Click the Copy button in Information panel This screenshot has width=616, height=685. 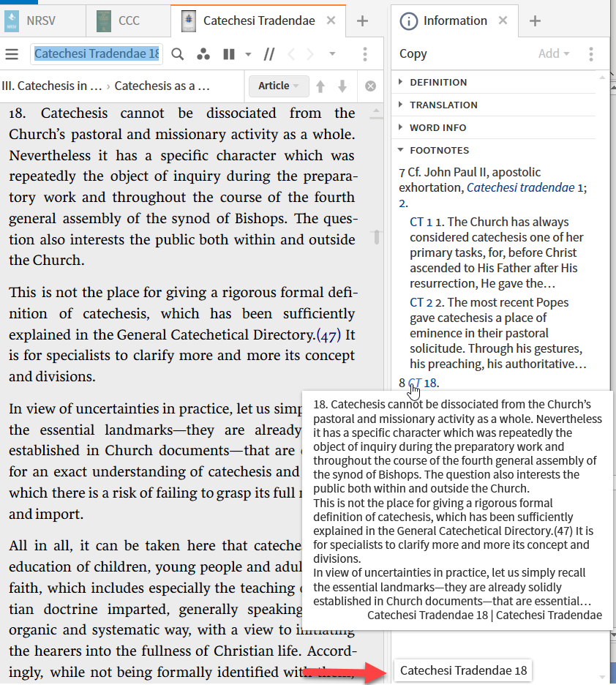[413, 53]
